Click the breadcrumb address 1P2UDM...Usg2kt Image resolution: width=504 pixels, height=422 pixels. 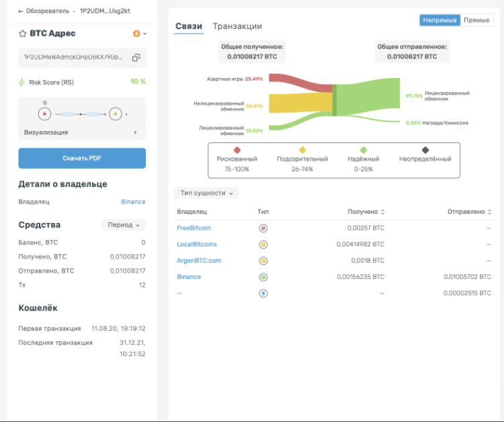pyautogui.click(x=105, y=11)
